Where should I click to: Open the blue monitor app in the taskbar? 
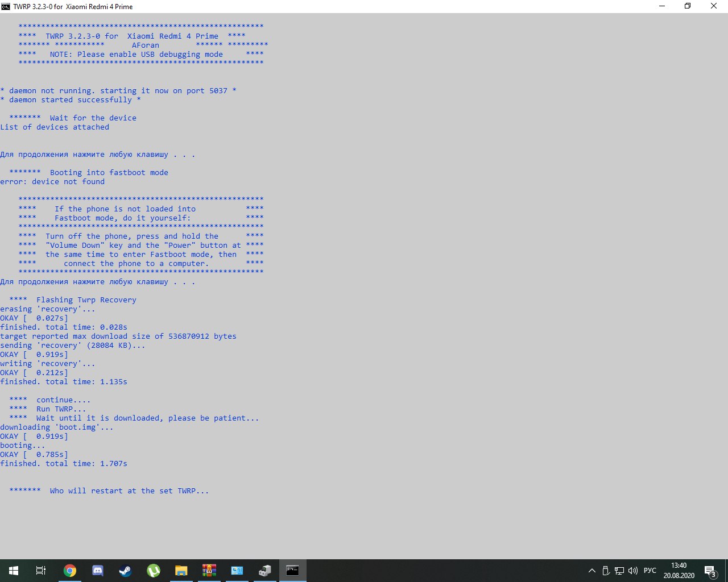(237, 571)
